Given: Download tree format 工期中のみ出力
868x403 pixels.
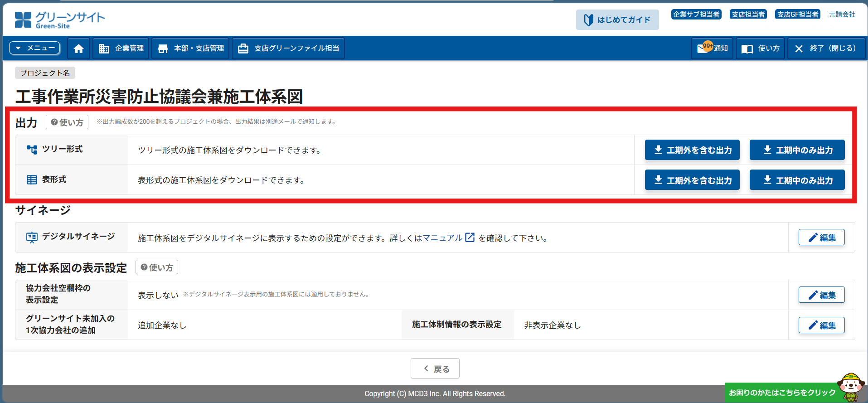Looking at the screenshot, I should pos(797,150).
